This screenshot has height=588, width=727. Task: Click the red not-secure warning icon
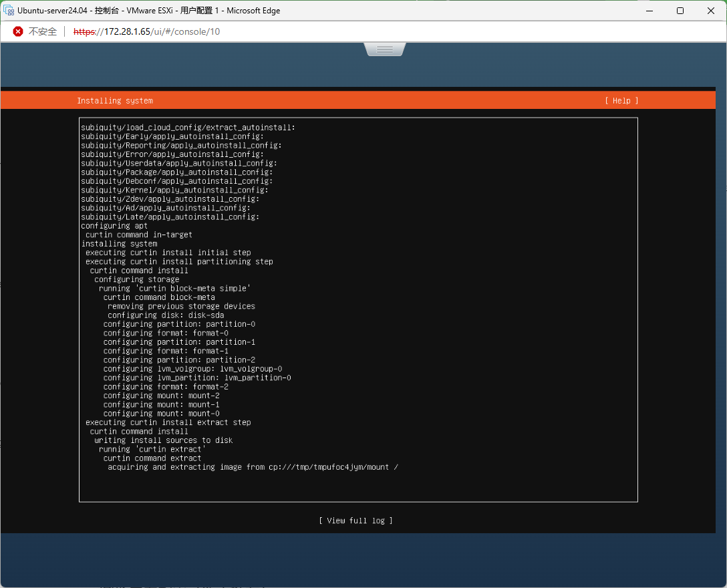pyautogui.click(x=18, y=31)
